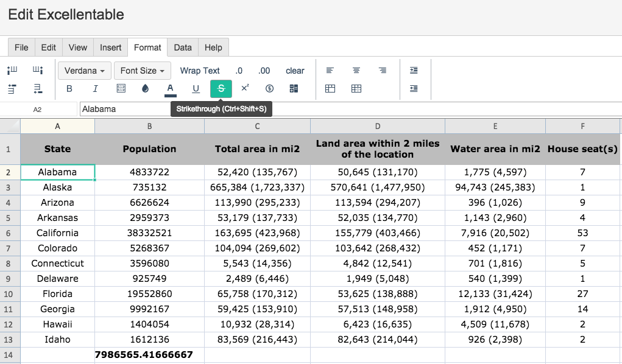Align text to the right
This screenshot has height=364, width=622.
point(383,70)
